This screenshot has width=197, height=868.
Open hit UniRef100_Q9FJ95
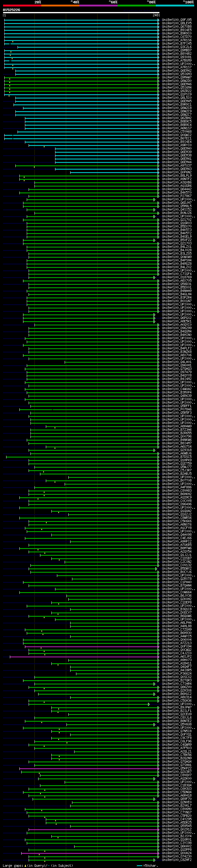point(176,20)
